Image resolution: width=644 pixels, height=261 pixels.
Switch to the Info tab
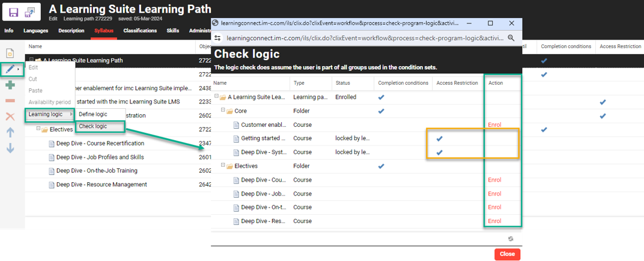pos(8,31)
